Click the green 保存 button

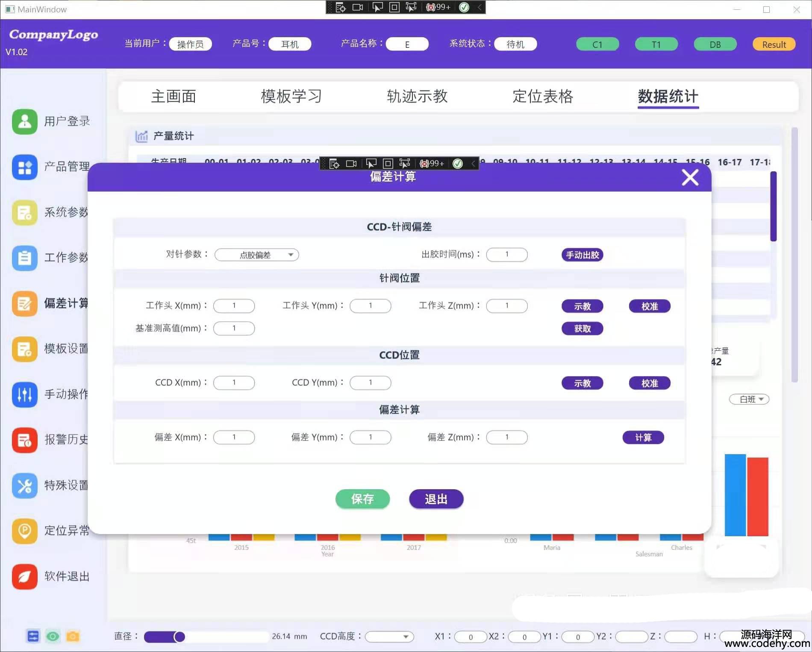click(362, 499)
